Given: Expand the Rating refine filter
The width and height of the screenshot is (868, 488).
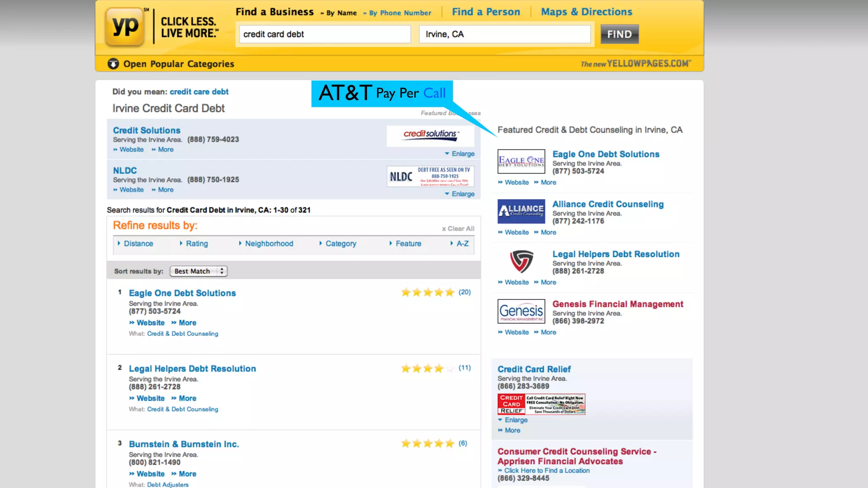Looking at the screenshot, I should 197,244.
